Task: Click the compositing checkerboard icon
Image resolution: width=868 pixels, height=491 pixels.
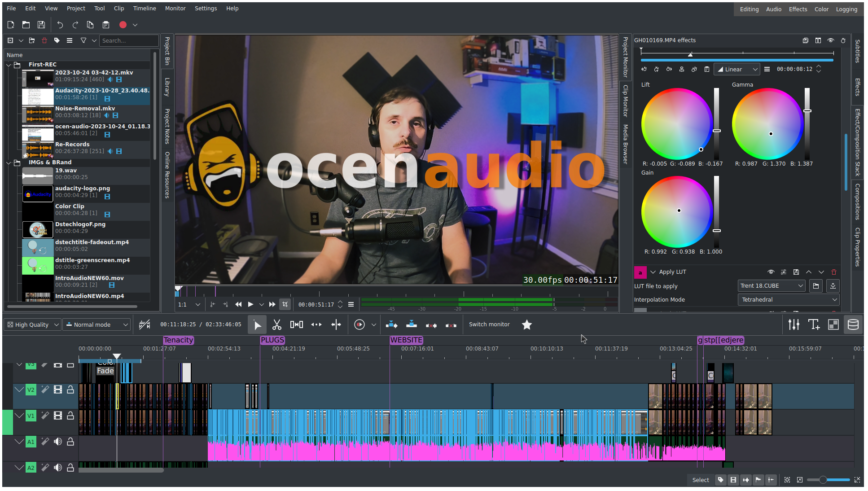Action: coord(833,324)
